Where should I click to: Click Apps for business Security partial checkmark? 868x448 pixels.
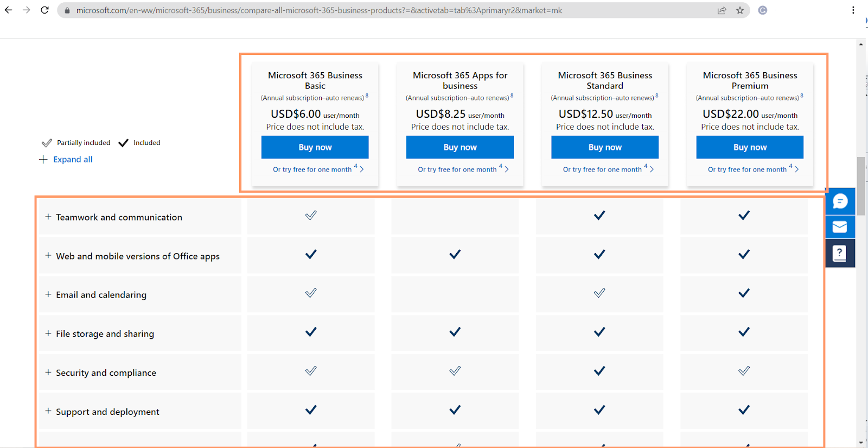pyautogui.click(x=455, y=371)
